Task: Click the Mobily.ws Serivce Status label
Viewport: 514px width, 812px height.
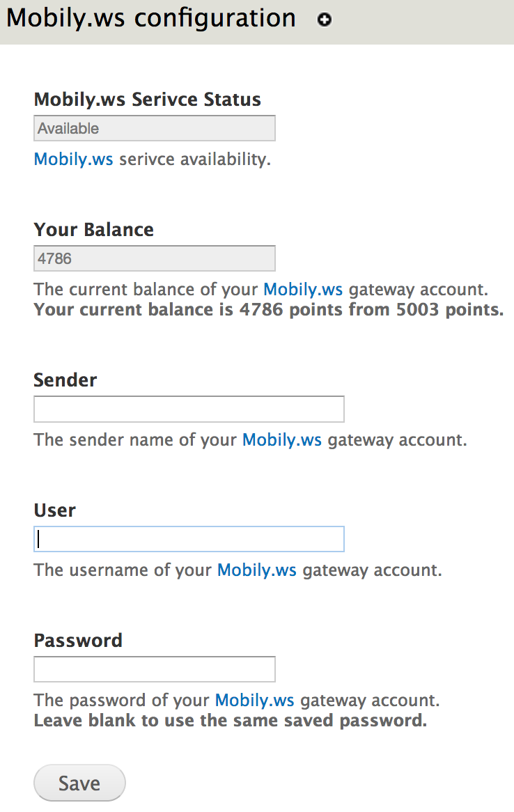Action: point(147,100)
